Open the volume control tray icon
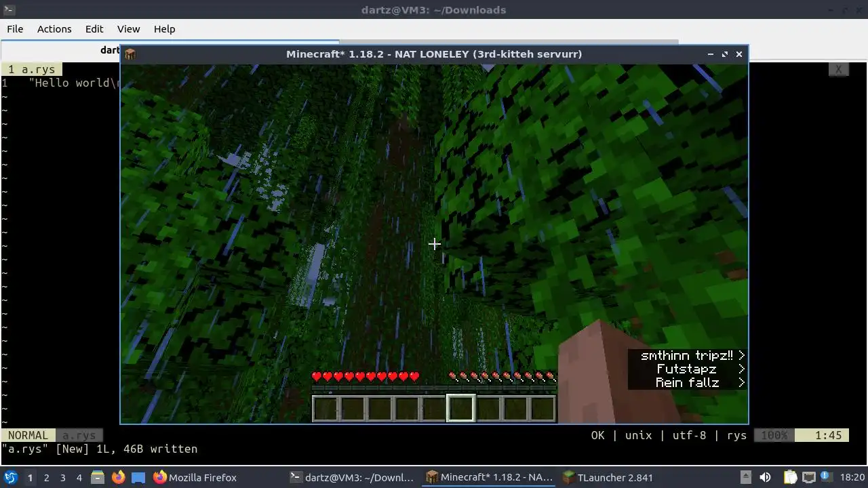Screen dimensions: 868x488 [765, 478]
